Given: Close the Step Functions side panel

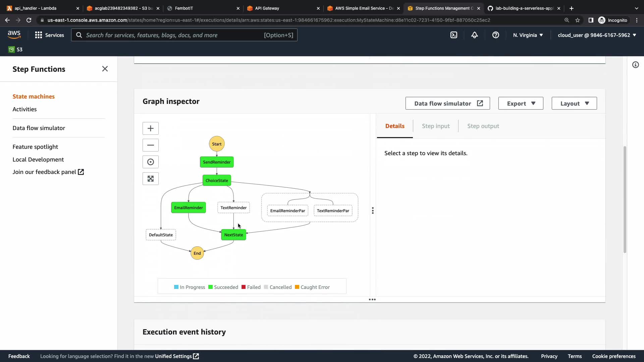Looking at the screenshot, I should point(105,69).
